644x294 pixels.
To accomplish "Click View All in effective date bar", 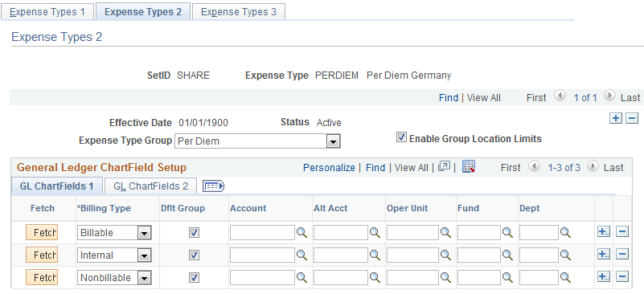I will 484,98.
